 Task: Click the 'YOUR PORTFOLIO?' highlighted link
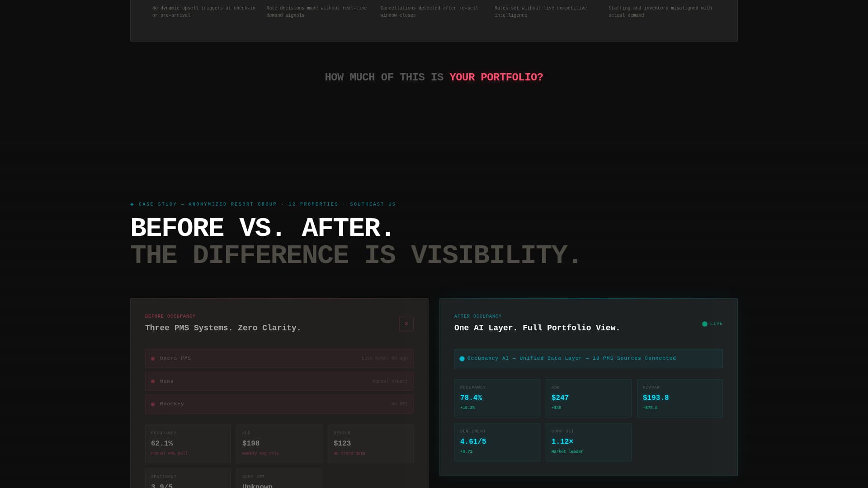(x=495, y=77)
